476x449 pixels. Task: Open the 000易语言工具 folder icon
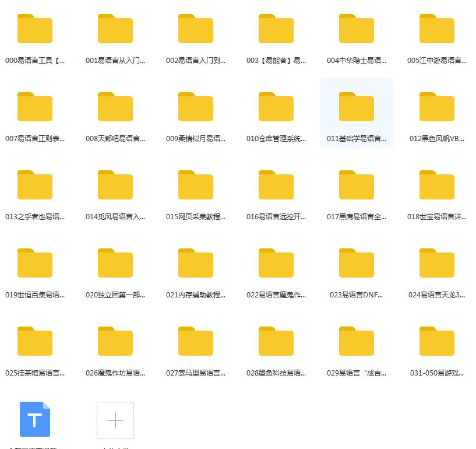coord(35,29)
